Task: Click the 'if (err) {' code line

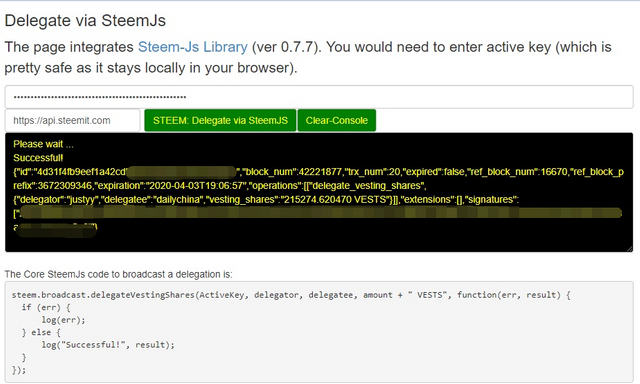Action: coord(46,307)
